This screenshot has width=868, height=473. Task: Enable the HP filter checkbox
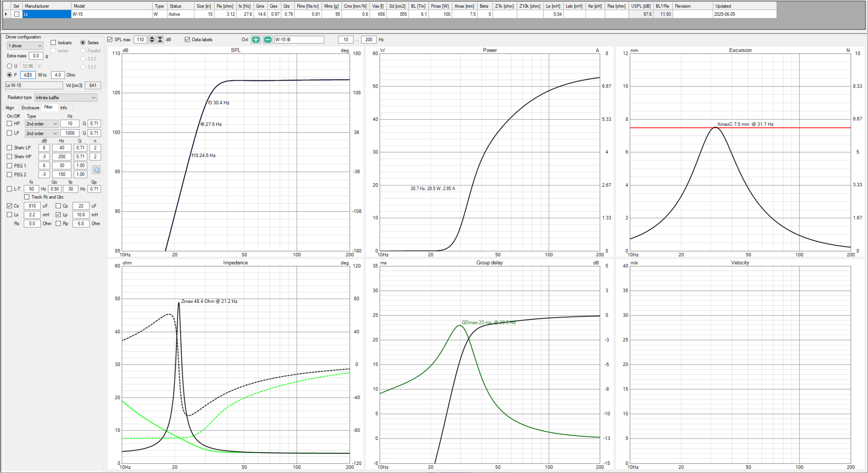[9, 123]
